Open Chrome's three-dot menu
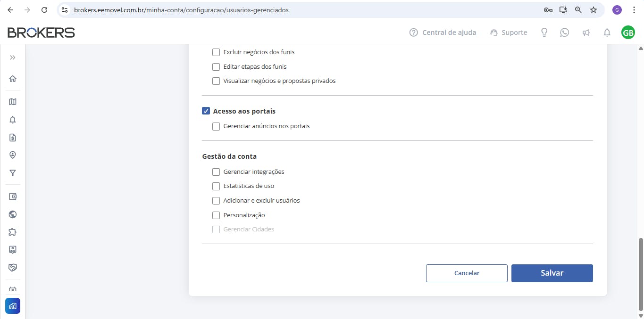Screen dimensions: 644x319 click(634, 10)
